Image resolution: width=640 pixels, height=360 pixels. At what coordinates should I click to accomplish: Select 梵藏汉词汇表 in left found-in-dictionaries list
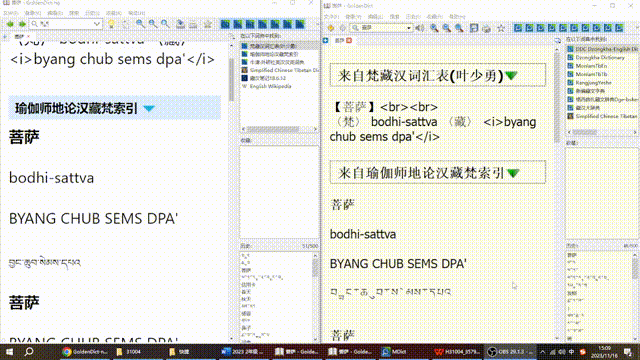(x=280, y=46)
